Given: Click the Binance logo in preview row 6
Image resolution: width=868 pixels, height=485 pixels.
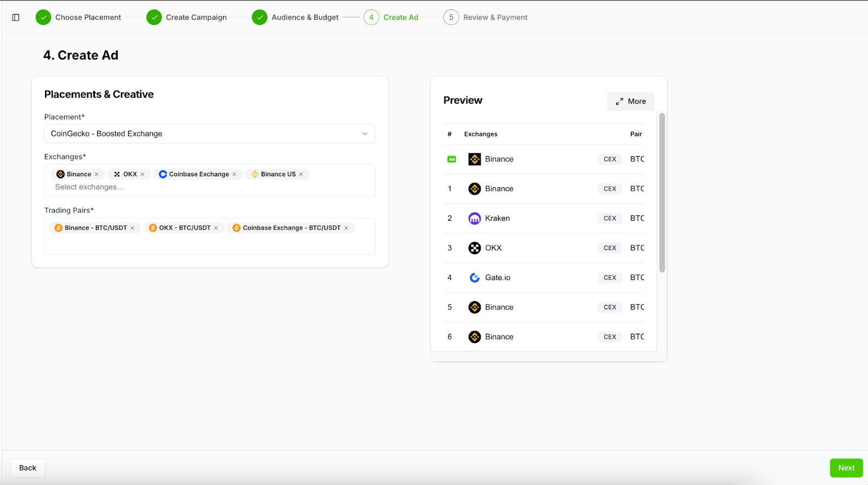Looking at the screenshot, I should tap(475, 337).
